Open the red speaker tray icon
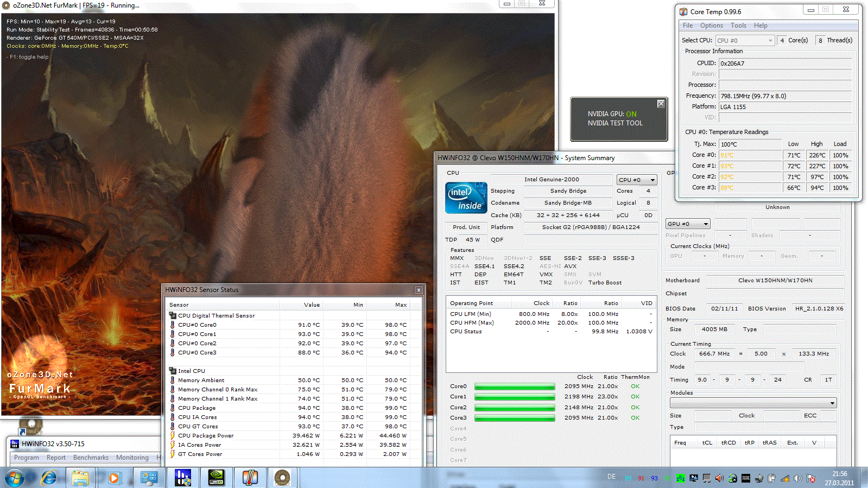The width and height of the screenshot is (868, 488). 719,478
